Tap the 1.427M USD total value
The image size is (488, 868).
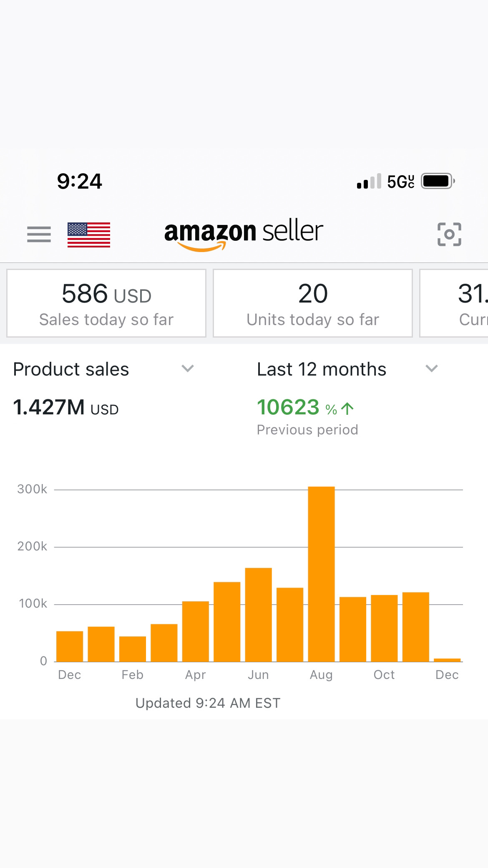pyautogui.click(x=66, y=408)
